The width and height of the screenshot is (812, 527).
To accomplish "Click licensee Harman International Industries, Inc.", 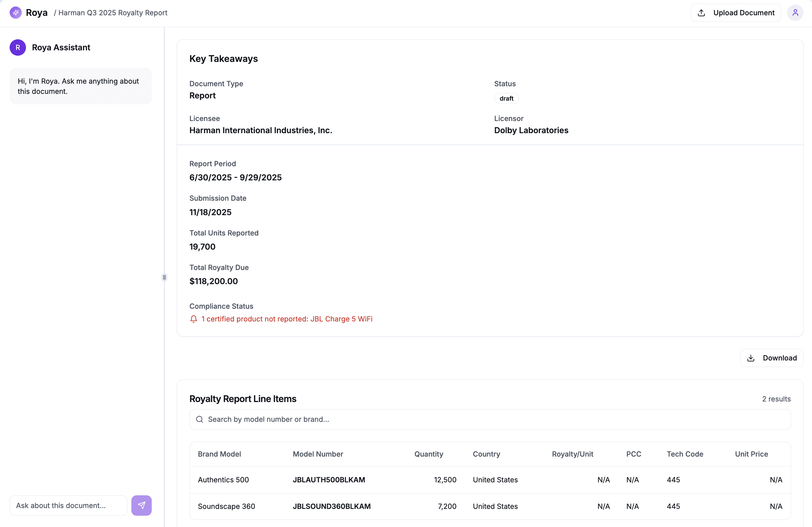I will pos(261,130).
